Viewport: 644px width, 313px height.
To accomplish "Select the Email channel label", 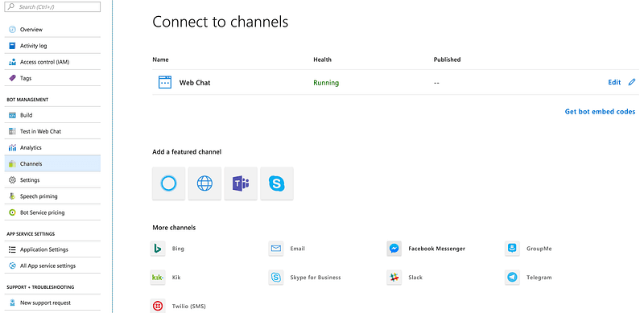I will (297, 249).
